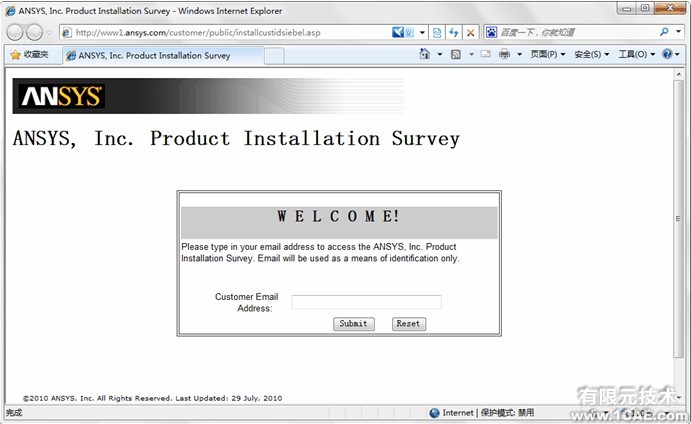
Task: Click the Internet Explorer icon in title bar
Action: 11,11
